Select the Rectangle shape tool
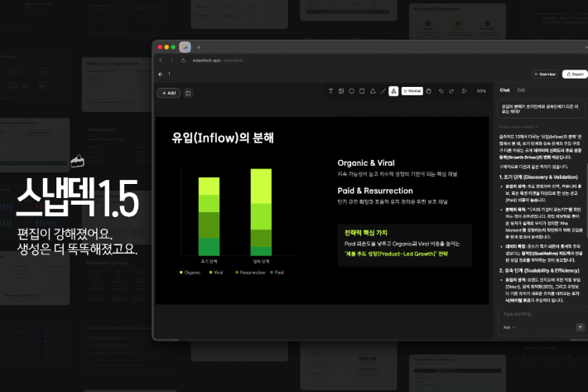 click(362, 91)
